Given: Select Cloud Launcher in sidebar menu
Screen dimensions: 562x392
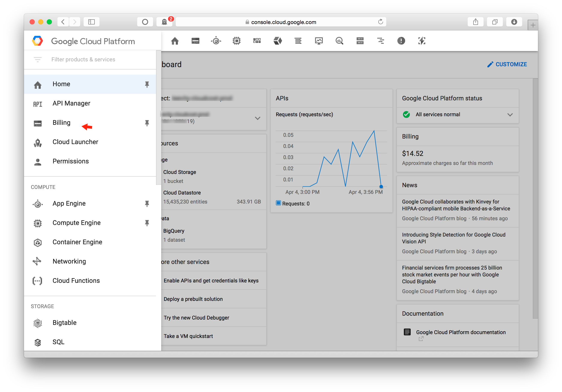Looking at the screenshot, I should pyautogui.click(x=75, y=142).
